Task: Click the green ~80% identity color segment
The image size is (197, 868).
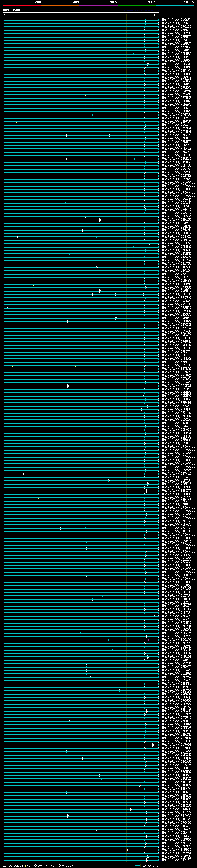Action: pos(137,6)
